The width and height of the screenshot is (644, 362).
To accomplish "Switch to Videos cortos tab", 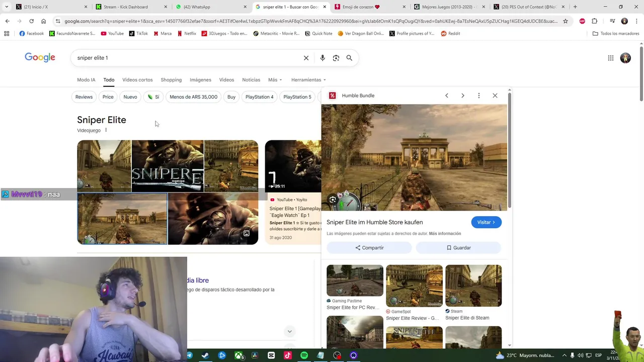I will [137, 80].
